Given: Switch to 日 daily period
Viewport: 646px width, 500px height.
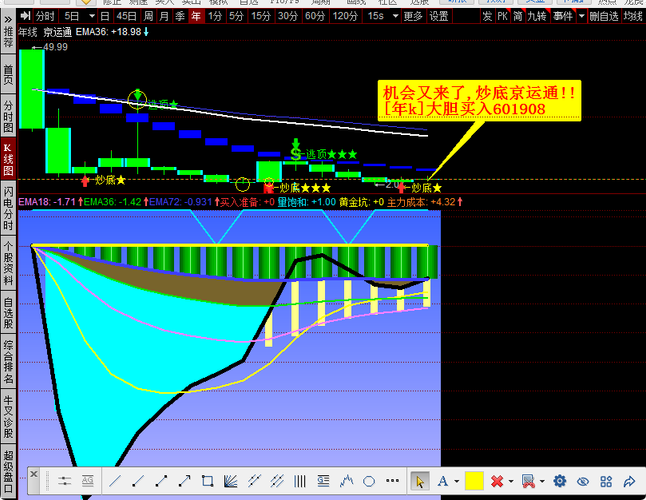Looking at the screenshot, I should click(105, 16).
